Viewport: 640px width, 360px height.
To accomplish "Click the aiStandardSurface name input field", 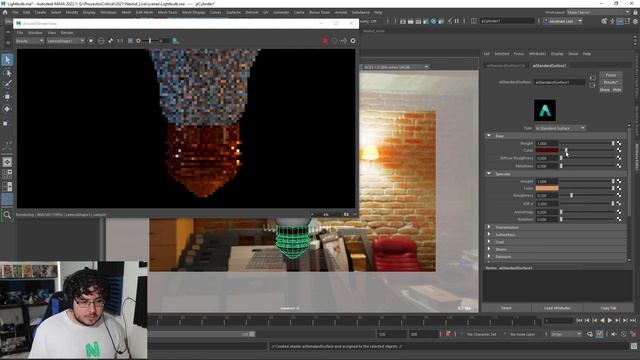I will [560, 82].
